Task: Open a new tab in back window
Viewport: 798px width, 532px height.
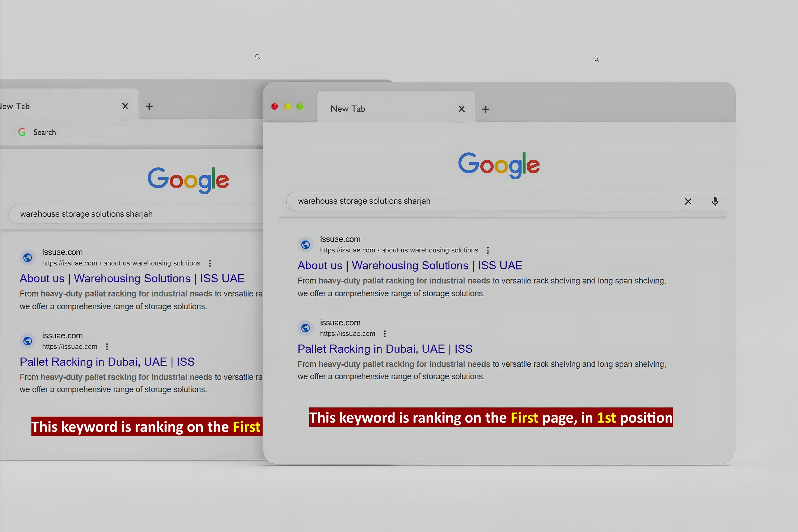Action: [149, 107]
